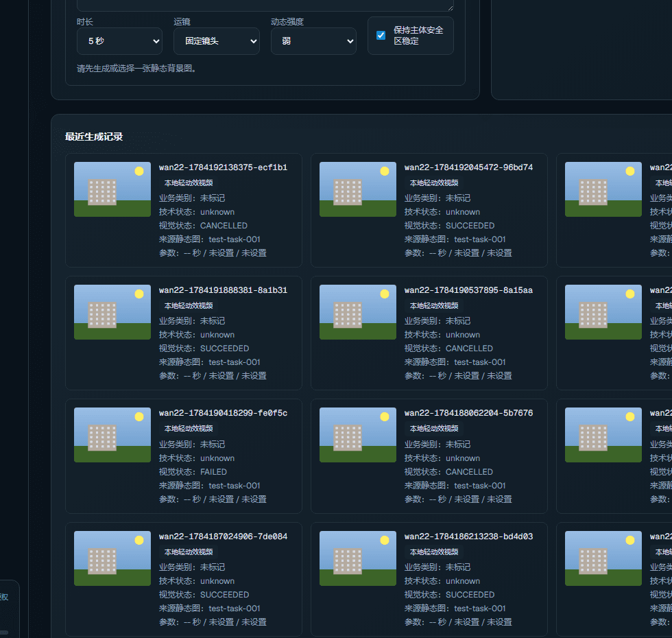Click 本地轻动效视频 tag on record 8a1b31
Screen dimensions: 672x638
pyautogui.click(x=189, y=306)
